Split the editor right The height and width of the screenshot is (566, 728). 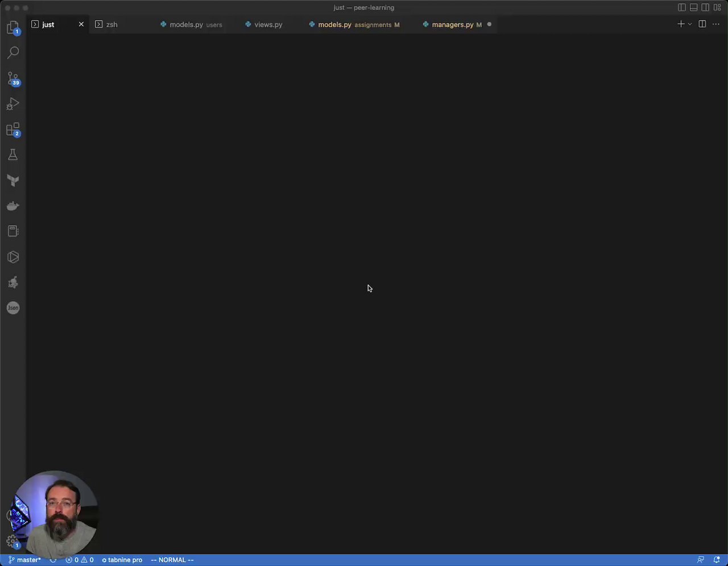[702, 24]
